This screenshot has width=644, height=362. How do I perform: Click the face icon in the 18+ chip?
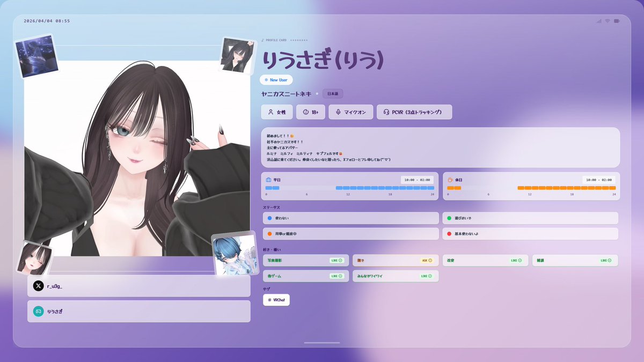(x=306, y=112)
